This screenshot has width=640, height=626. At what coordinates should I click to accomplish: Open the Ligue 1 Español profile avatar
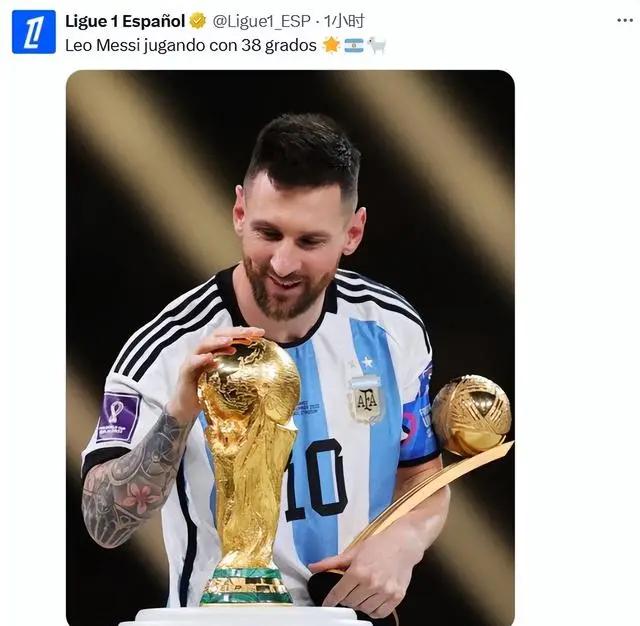point(33,32)
